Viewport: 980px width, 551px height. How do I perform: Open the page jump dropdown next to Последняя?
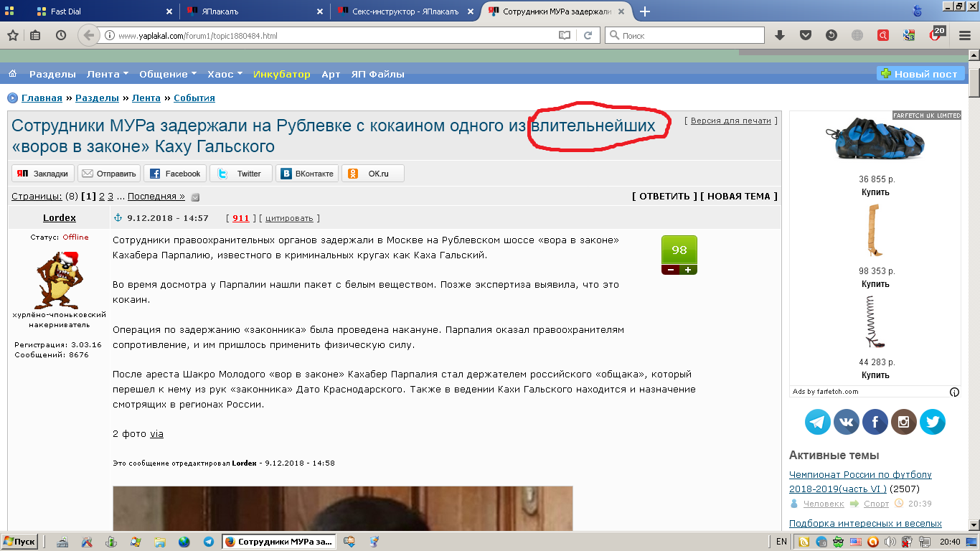[x=195, y=197]
